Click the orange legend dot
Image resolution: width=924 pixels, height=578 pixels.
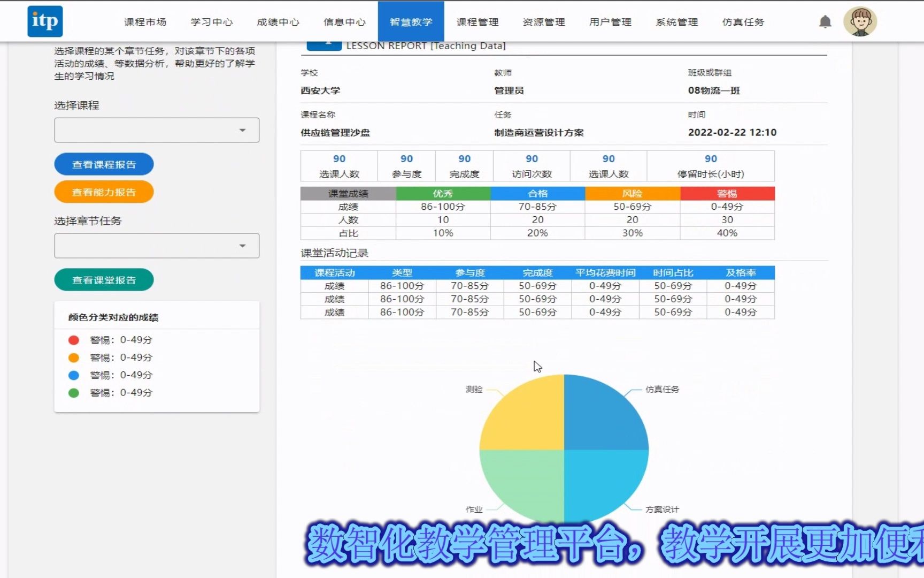pyautogui.click(x=74, y=358)
